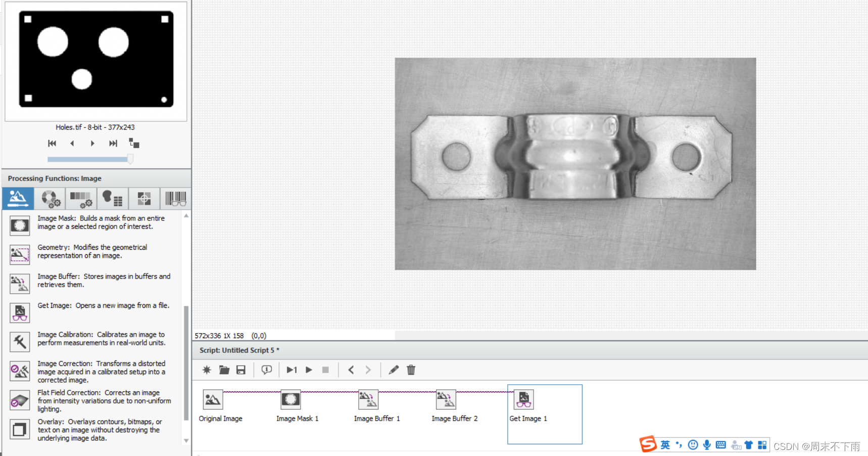Click the Overlay function icon
The image size is (868, 456).
20,430
